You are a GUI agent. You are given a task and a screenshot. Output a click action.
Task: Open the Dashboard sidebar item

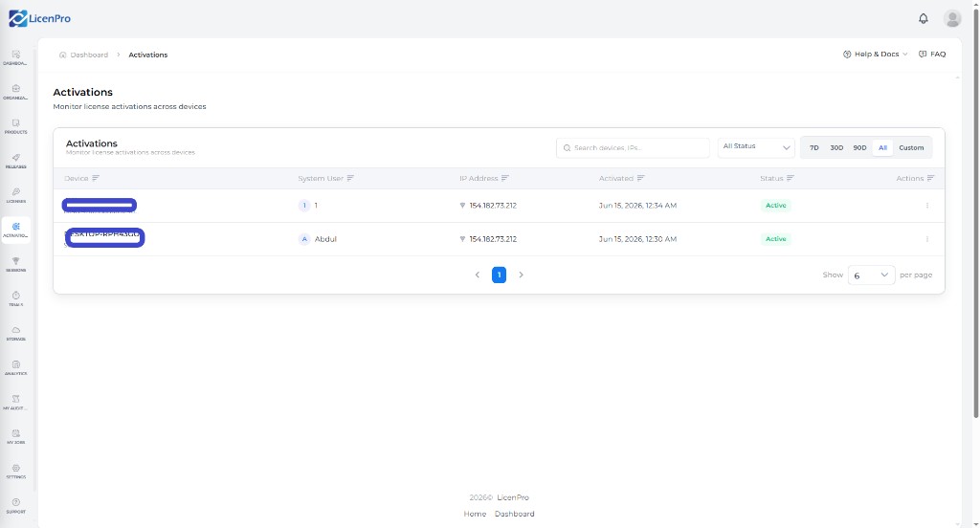[x=15, y=57]
